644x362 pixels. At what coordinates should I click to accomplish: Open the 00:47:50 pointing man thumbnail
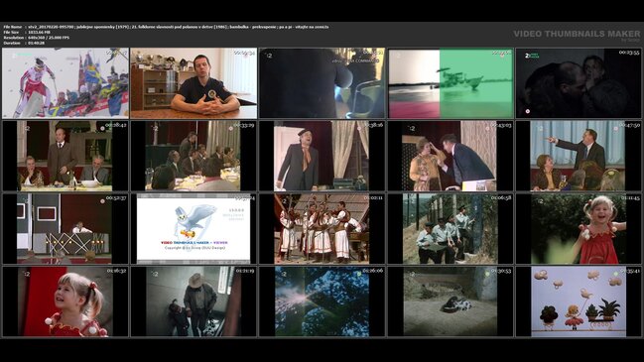(579, 156)
